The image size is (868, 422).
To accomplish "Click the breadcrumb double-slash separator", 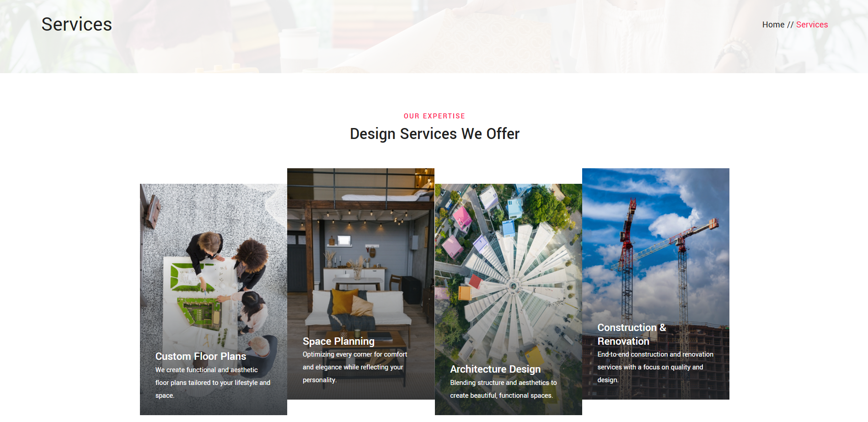I will click(x=790, y=25).
